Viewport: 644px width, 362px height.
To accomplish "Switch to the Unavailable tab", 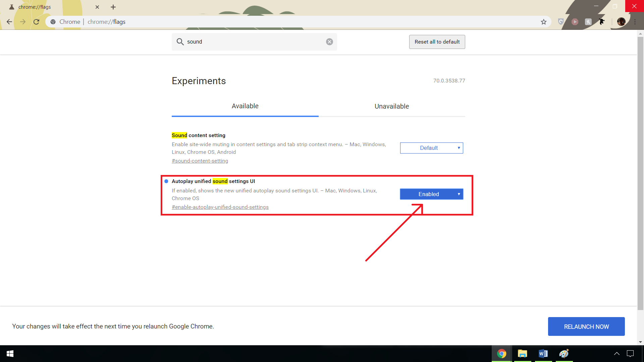I will (391, 106).
